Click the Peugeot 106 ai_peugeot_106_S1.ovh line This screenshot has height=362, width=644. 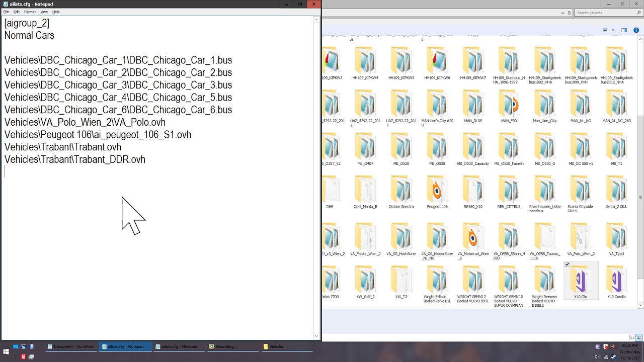pyautogui.click(x=98, y=135)
